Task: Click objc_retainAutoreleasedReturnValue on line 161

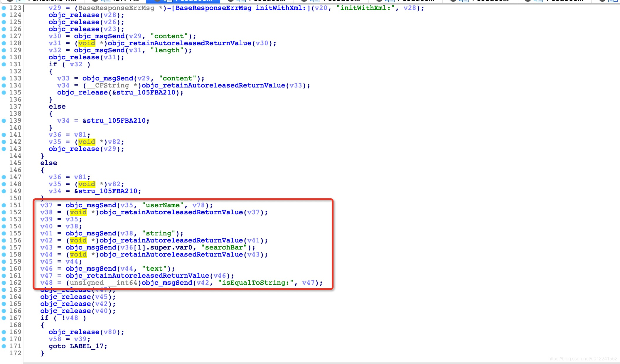Action: [137, 276]
